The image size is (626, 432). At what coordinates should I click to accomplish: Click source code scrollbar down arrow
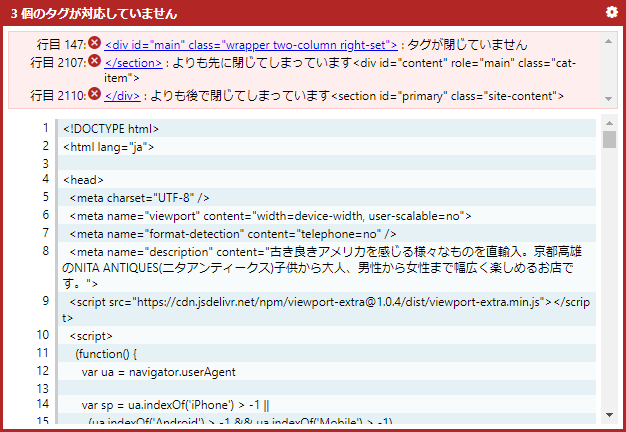pyautogui.click(x=609, y=415)
